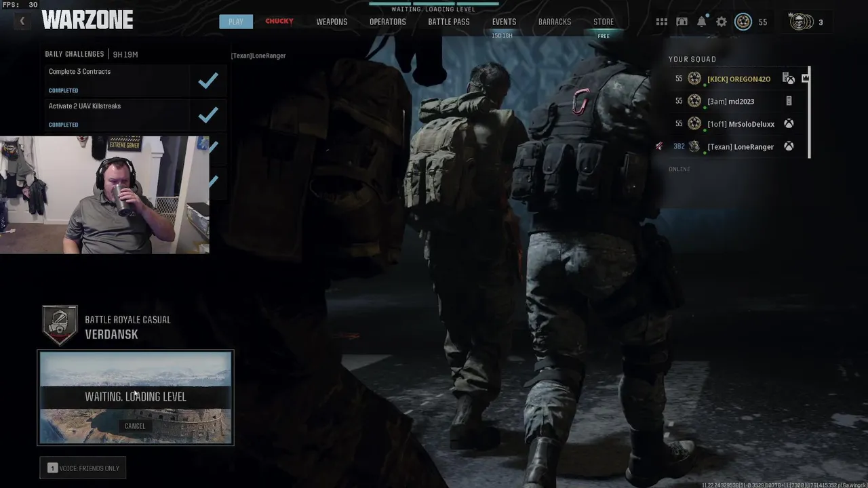Click MrSoloDeluxx's rank emblem
This screenshot has width=868, height=488.
(x=694, y=123)
